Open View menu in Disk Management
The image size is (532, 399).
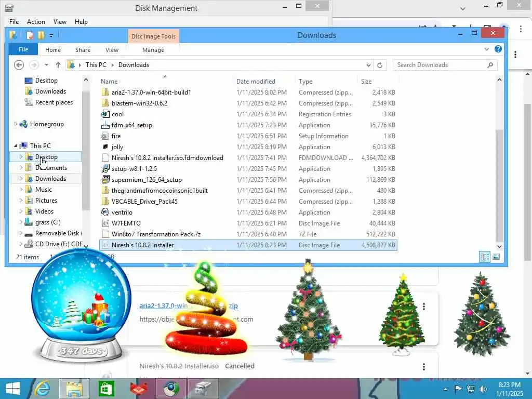click(60, 22)
